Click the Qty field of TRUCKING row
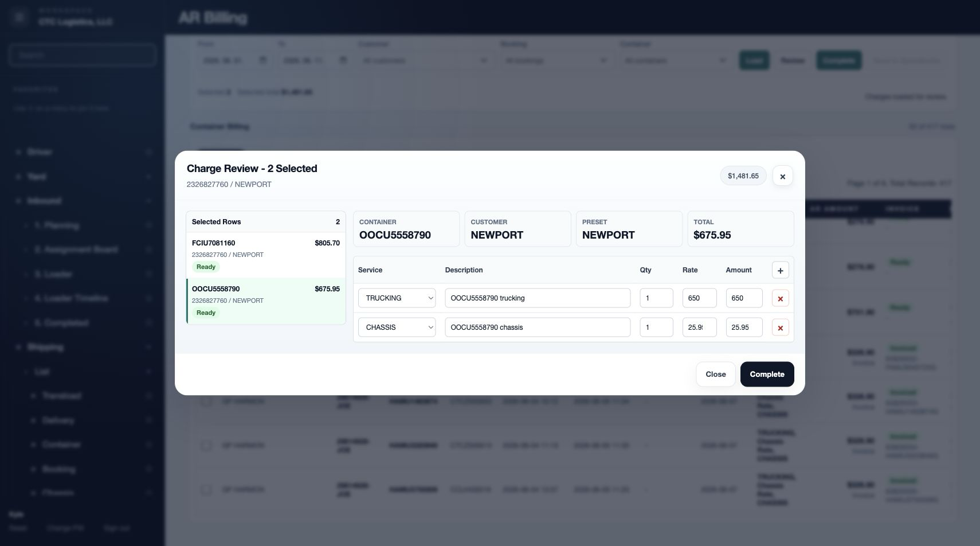Image resolution: width=980 pixels, height=546 pixels. coord(656,298)
